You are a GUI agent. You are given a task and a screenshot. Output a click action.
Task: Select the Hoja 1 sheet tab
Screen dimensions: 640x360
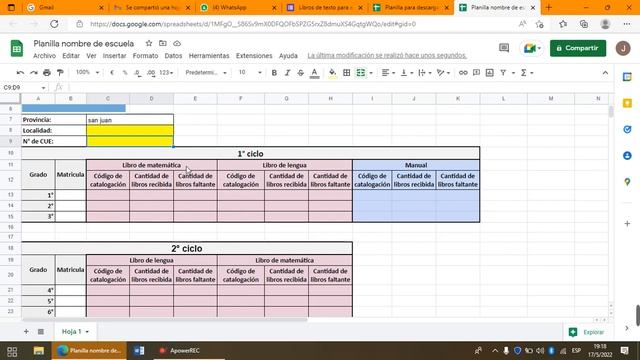coord(75,331)
